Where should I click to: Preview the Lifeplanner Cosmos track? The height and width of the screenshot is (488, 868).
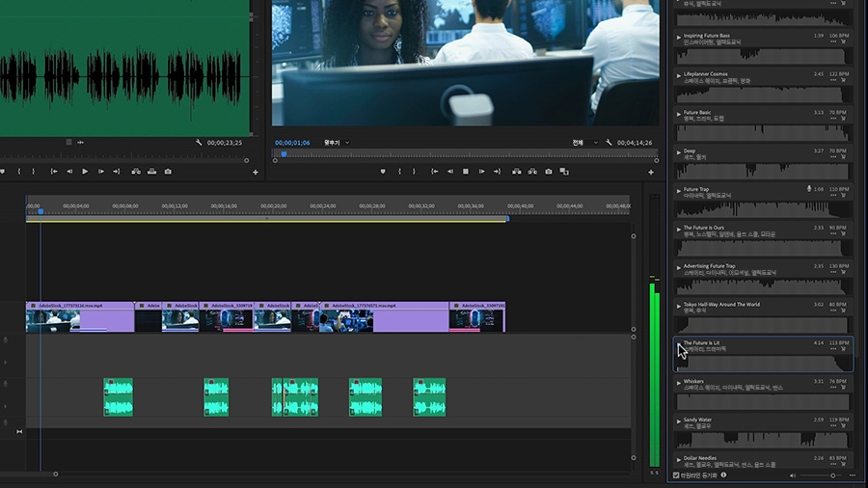pyautogui.click(x=679, y=76)
